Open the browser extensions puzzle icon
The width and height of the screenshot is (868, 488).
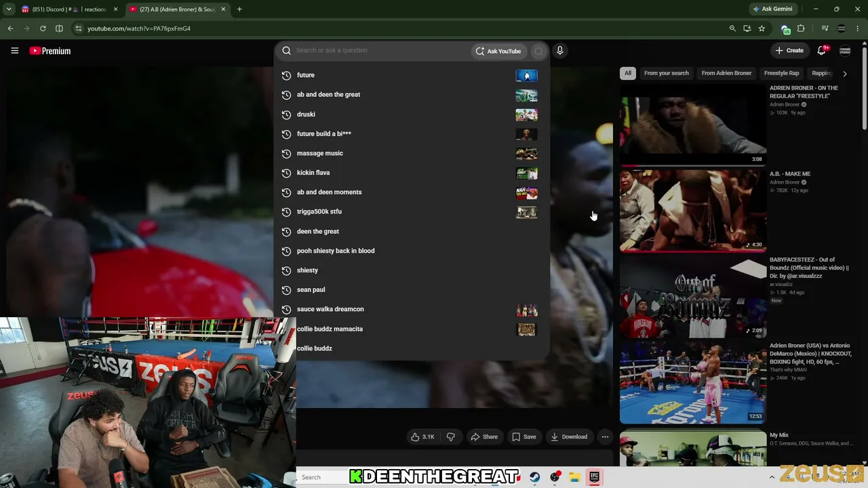[x=801, y=28]
